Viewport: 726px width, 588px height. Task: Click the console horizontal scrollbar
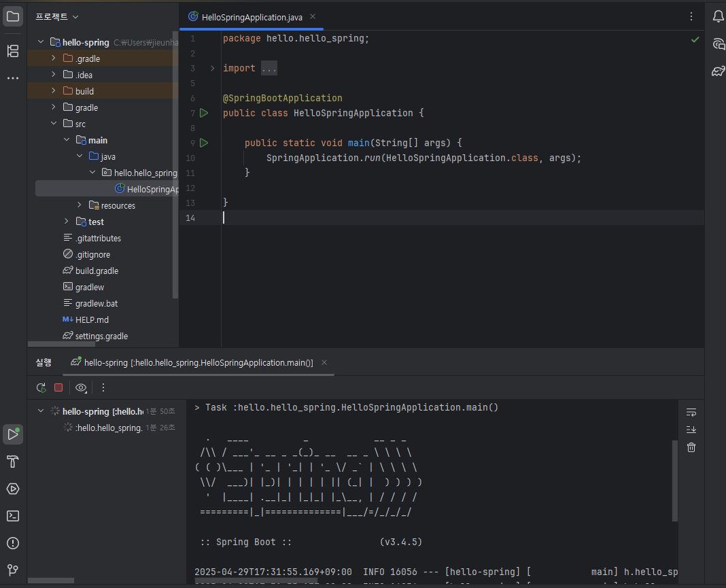(256, 581)
